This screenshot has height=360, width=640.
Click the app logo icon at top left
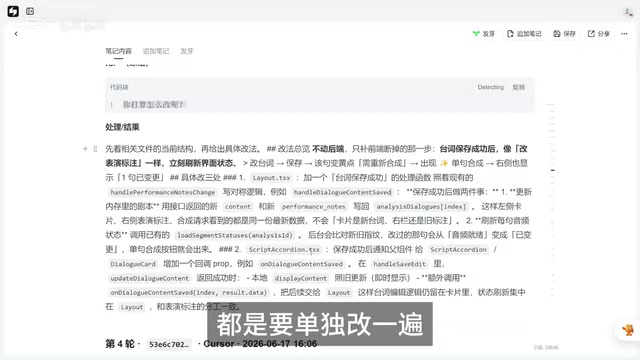tap(13, 11)
